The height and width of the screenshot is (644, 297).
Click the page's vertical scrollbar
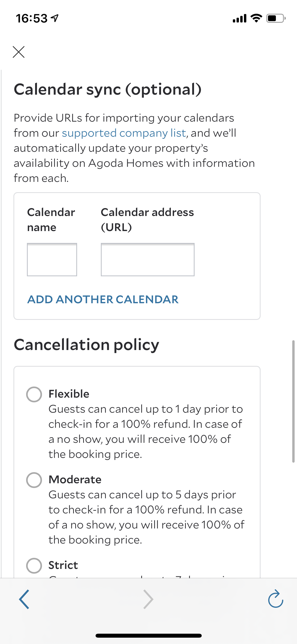[x=293, y=401]
